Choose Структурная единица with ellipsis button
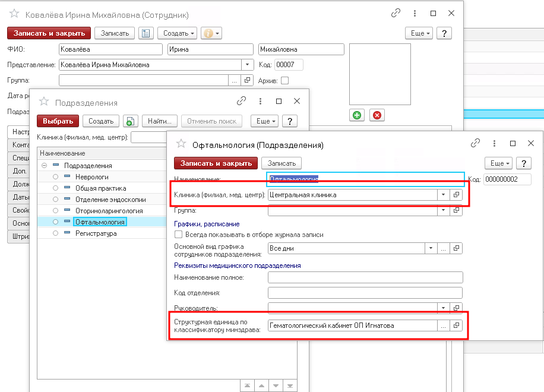Screen dimensions: 544x392 [x=443, y=325]
